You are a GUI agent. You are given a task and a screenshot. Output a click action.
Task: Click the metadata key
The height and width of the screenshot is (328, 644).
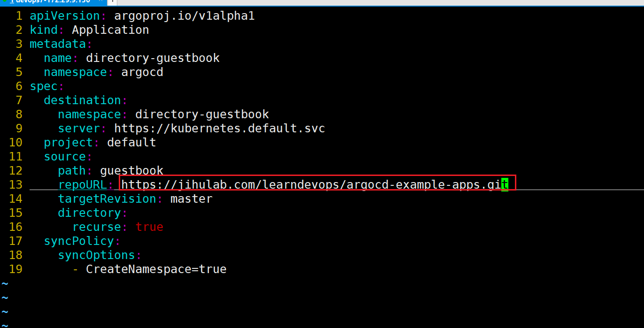pos(58,44)
